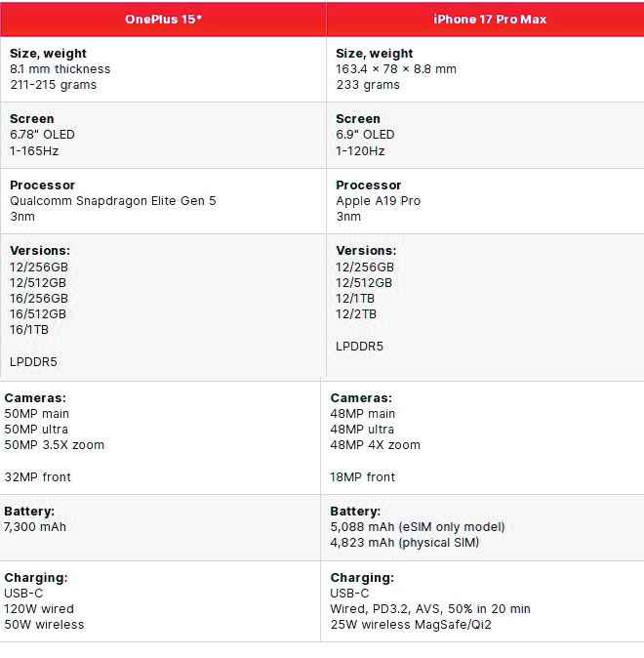
Task: Click Qualcomm Snapdragon Elite Gen 5 text
Action: click(x=113, y=201)
